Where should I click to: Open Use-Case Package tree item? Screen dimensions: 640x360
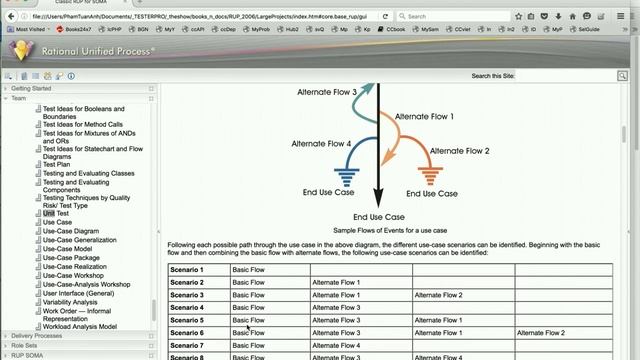(x=71, y=258)
